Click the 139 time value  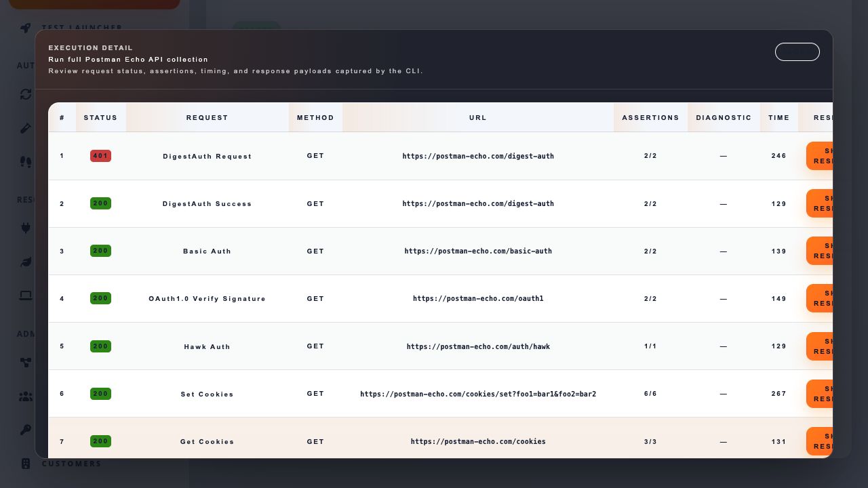click(778, 251)
